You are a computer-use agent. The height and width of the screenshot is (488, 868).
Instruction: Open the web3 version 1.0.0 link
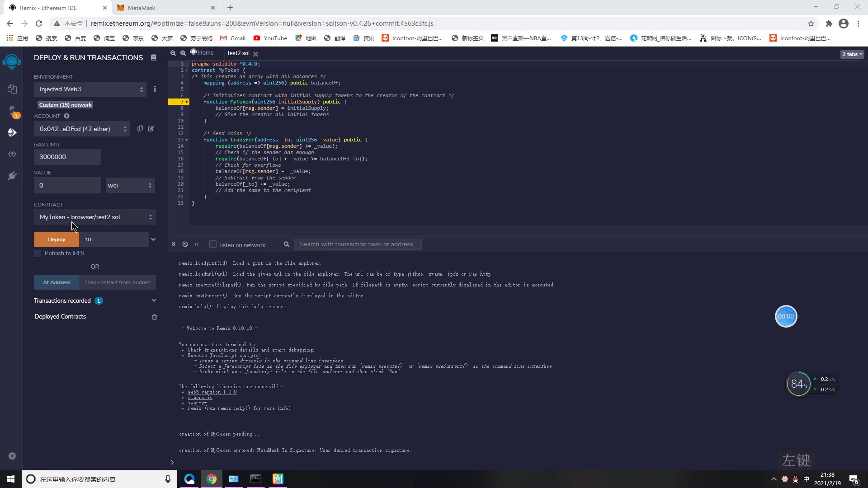(x=212, y=392)
